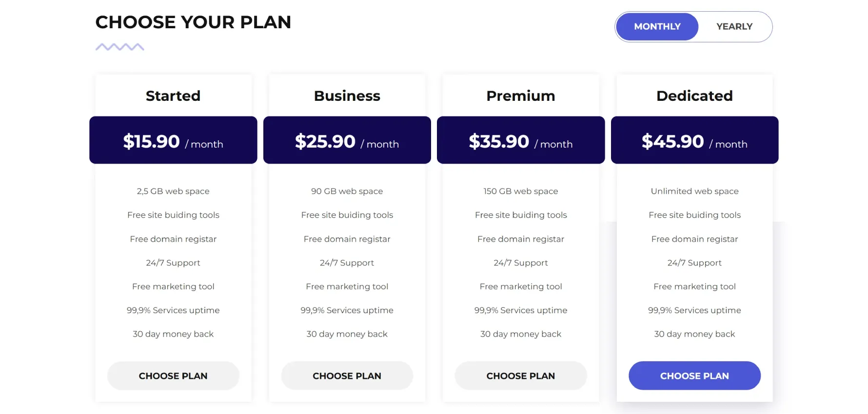Switch billing to Yearly
This screenshot has height=414, width=868.
coord(734,27)
